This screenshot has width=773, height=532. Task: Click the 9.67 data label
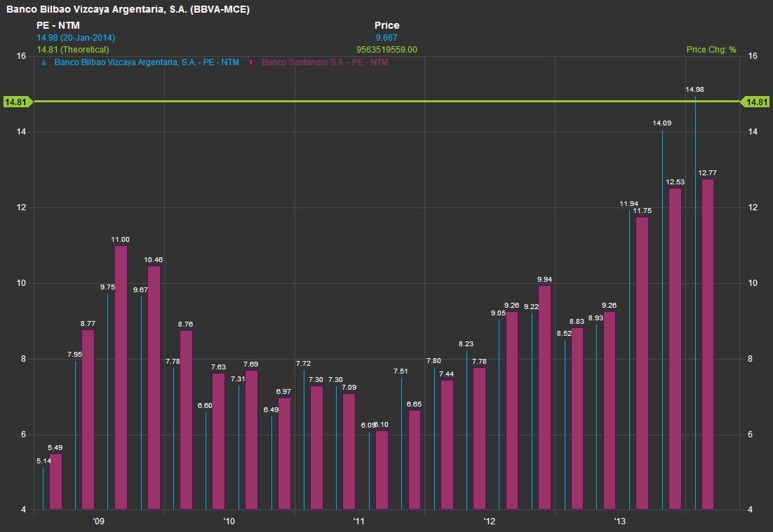tap(140, 290)
